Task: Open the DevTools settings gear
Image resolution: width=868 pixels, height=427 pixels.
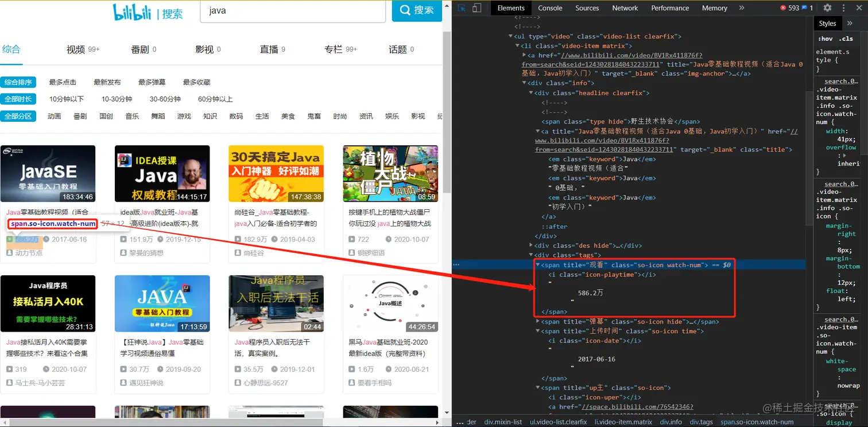Action: [827, 8]
